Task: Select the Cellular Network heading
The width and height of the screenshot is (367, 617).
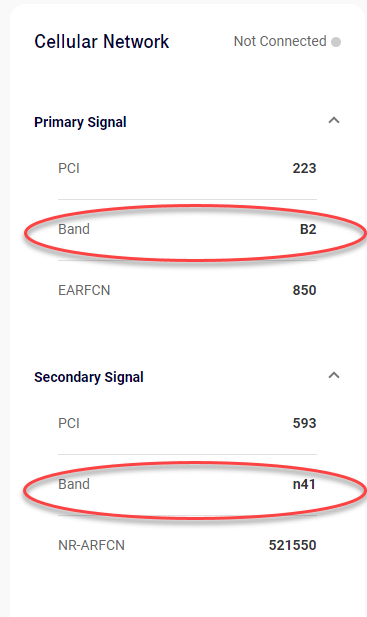Action: tap(101, 41)
